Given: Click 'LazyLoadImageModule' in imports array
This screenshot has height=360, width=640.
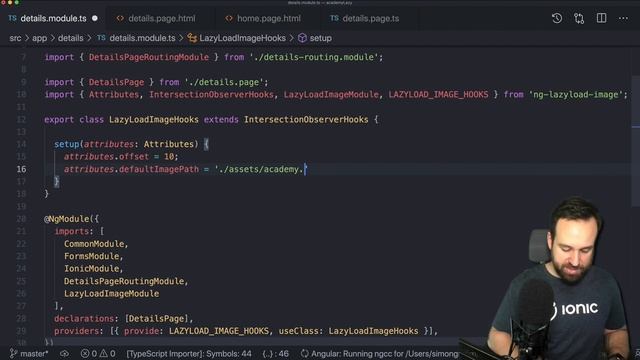Looking at the screenshot, I should coord(111,293).
